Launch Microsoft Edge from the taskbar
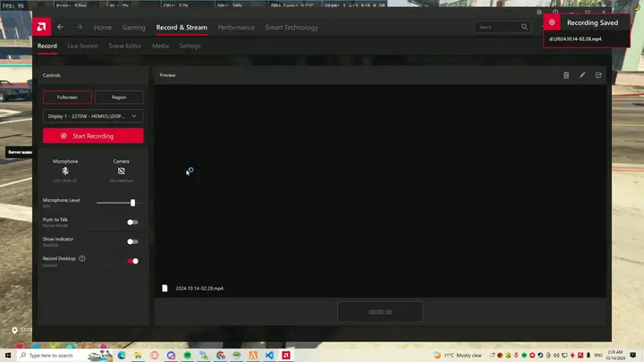 tap(122, 355)
